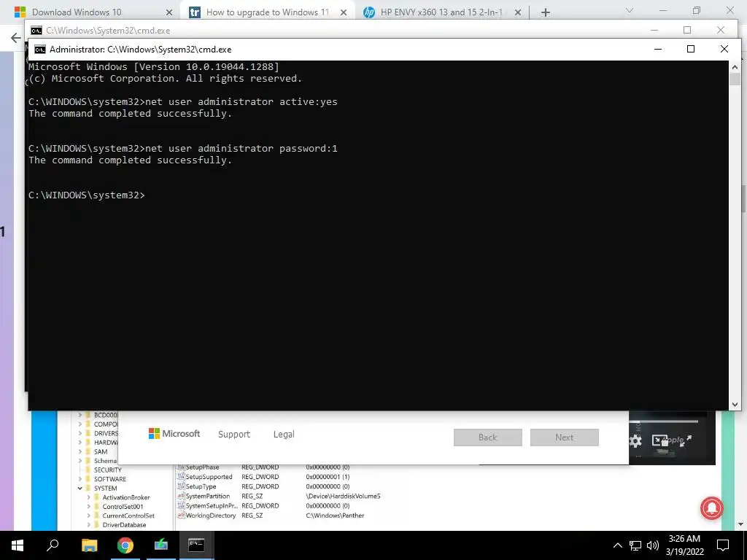747x560 pixels.
Task: Select the SystemPartition registry value
Action: [207, 496]
